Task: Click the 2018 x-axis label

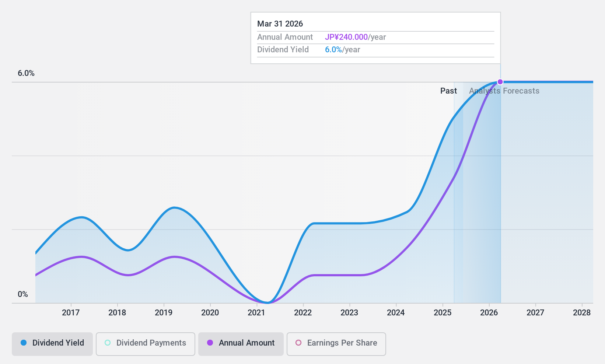Action: pyautogui.click(x=117, y=313)
